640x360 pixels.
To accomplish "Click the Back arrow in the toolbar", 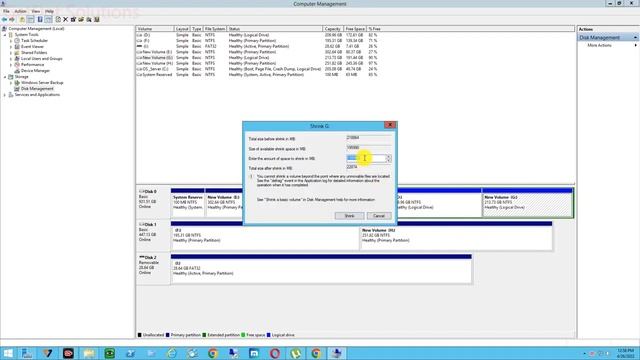I will pyautogui.click(x=4, y=20).
